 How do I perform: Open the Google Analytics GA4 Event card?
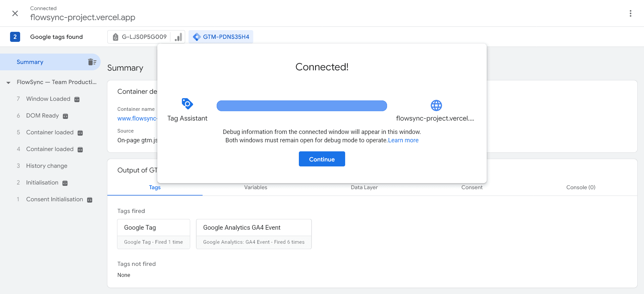pos(254,234)
